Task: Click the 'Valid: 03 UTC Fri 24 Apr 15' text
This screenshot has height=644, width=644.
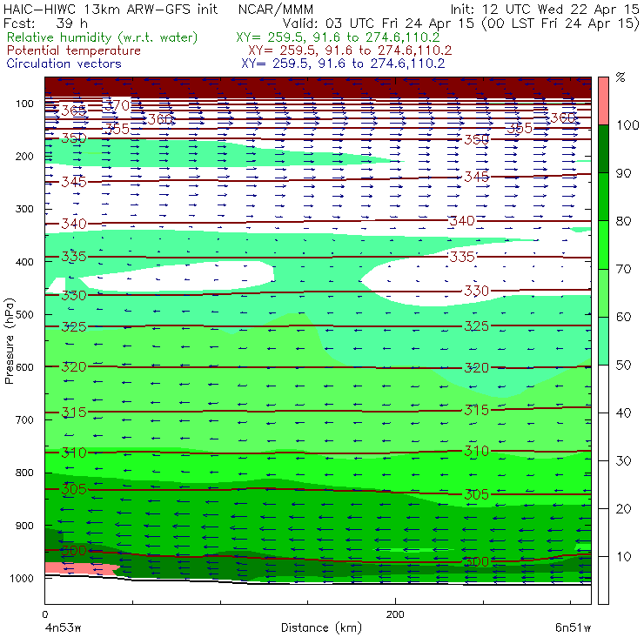Action: [379, 23]
